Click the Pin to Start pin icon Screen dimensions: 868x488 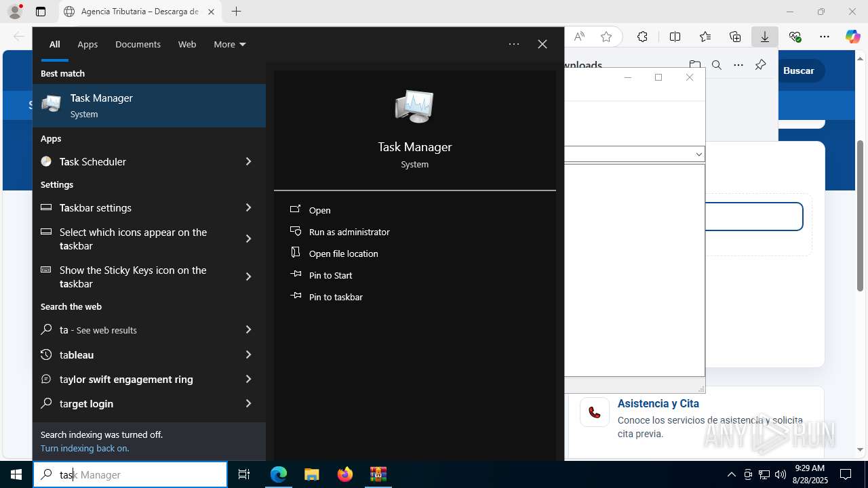(295, 274)
